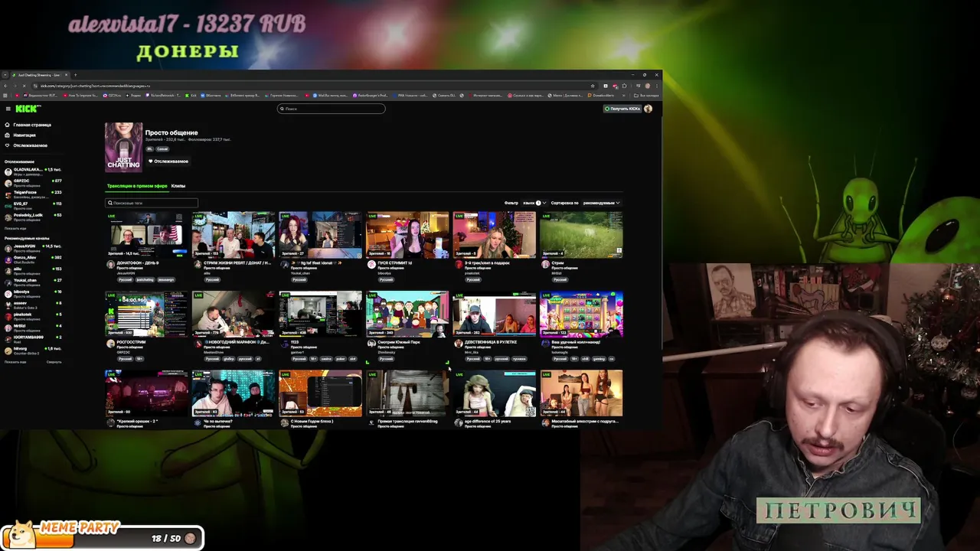Open EVG_67 channel in sidebar

[33, 206]
